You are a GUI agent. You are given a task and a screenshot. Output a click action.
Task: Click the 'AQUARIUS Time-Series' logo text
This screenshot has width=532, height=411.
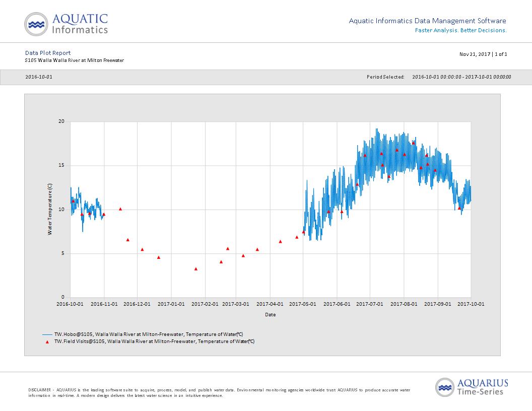point(483,387)
